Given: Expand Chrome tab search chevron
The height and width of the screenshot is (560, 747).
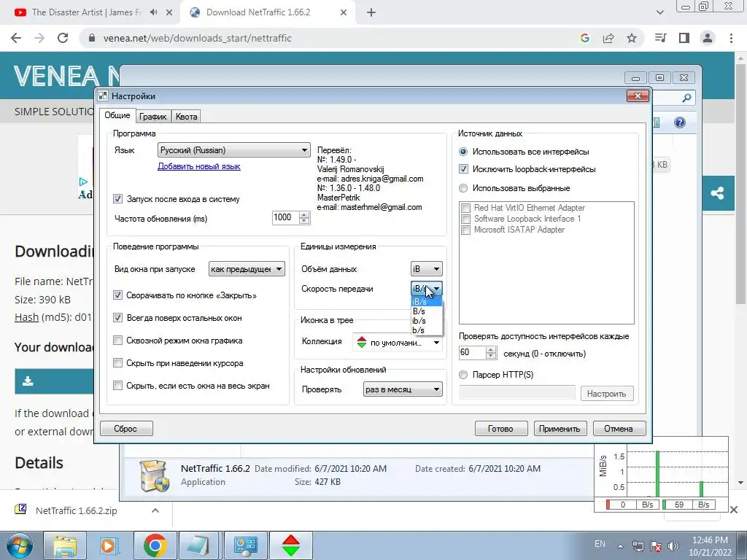Looking at the screenshot, I should click(x=659, y=12).
